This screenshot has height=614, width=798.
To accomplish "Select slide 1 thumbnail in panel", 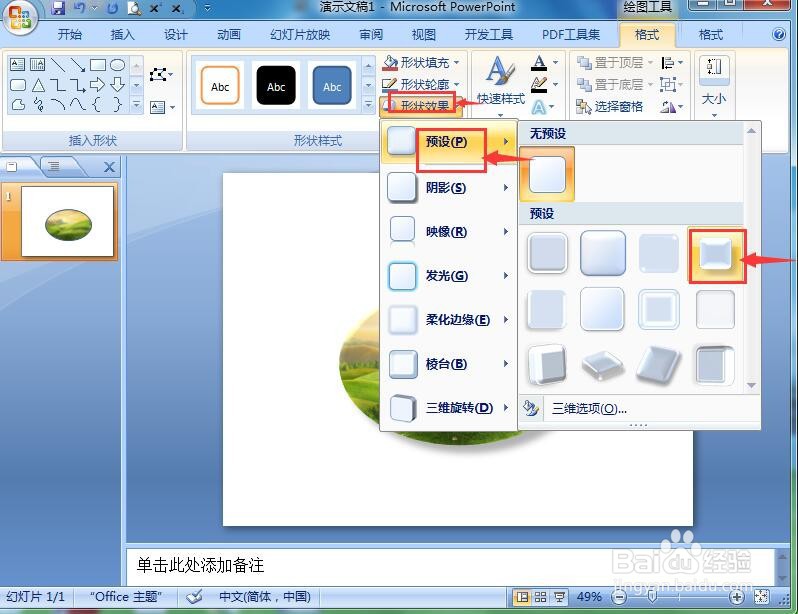I will 67,221.
